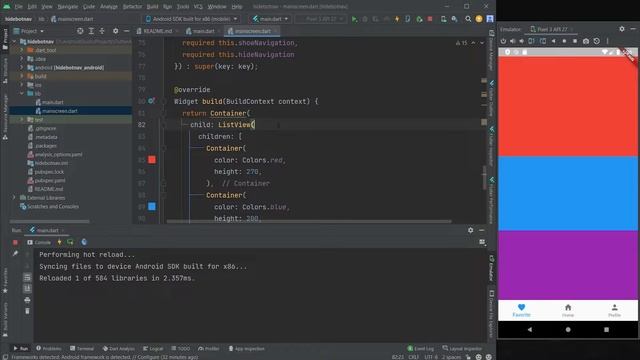Open the Pixel 3 API 27 emulator dropdown in toolbar
The image size is (640, 360).
[x=321, y=19]
